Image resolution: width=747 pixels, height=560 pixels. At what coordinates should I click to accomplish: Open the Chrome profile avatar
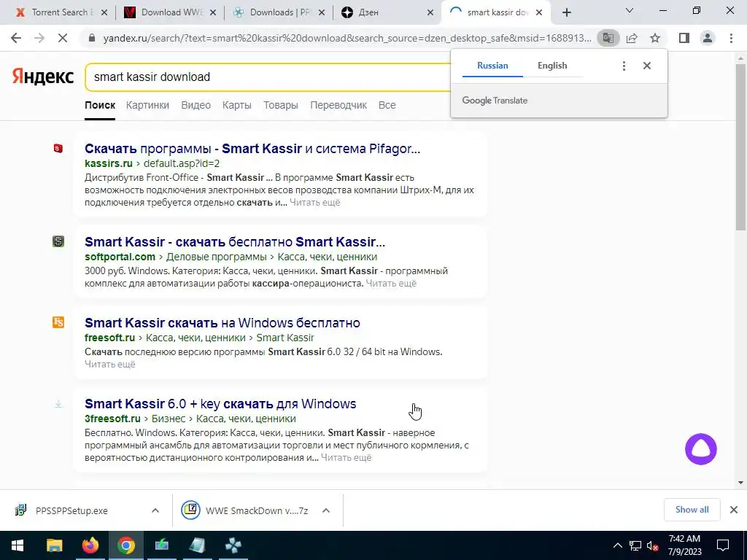pos(708,38)
